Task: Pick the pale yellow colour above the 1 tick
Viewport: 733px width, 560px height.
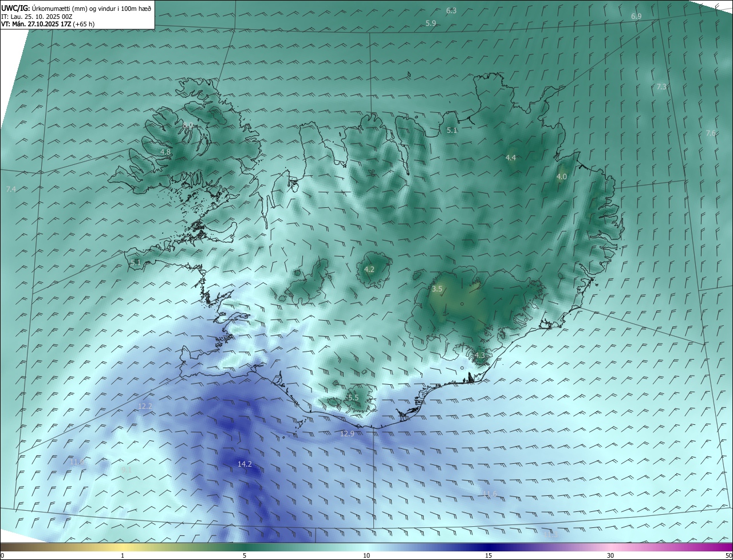Action: click(123, 547)
